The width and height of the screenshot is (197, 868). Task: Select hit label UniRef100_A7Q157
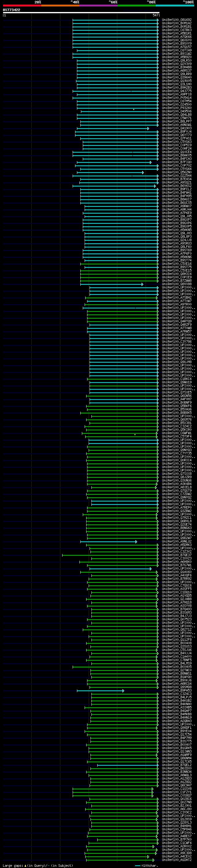tap(177, 47)
